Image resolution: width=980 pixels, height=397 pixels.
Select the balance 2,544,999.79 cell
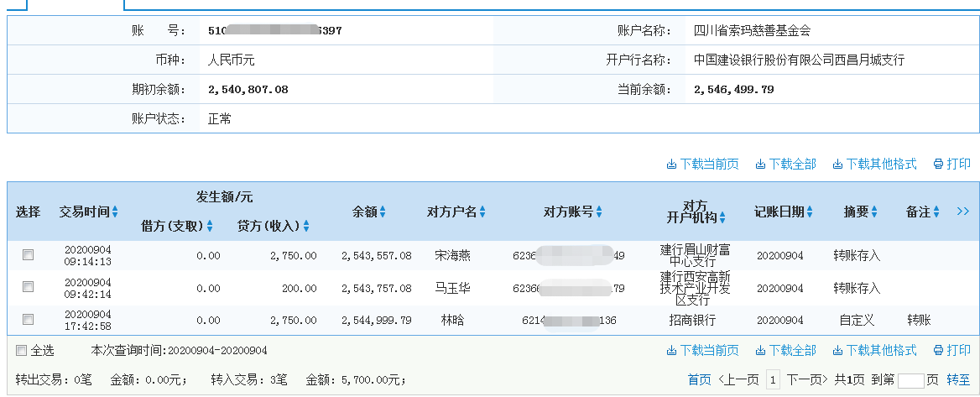[376, 320]
